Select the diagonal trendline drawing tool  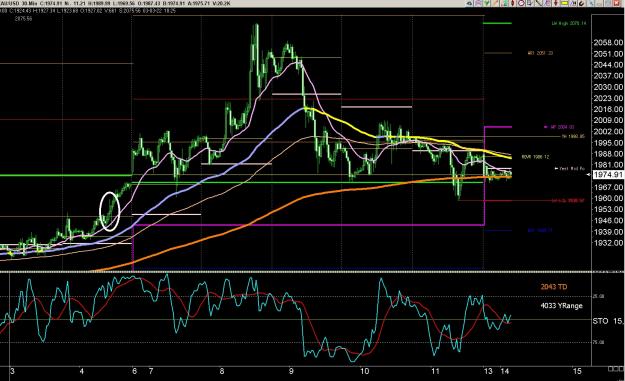point(539,3)
